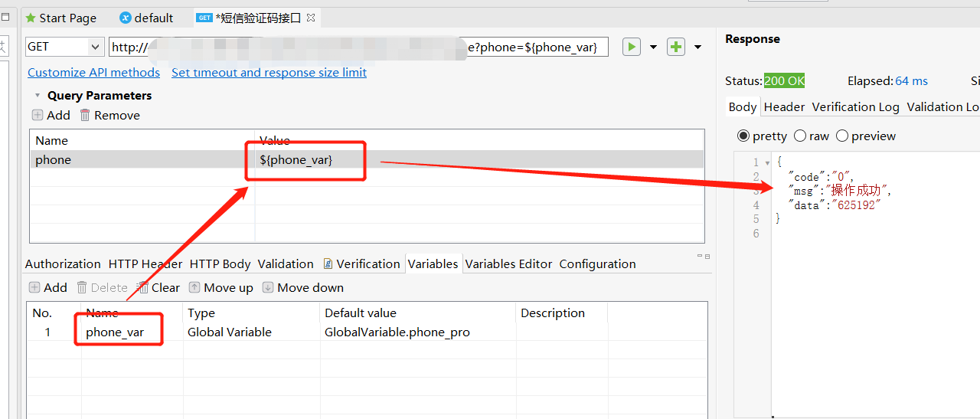Viewport: 980px width, 419px height.
Task: Click Remove trash icon in Query Parameters
Action: click(85, 116)
